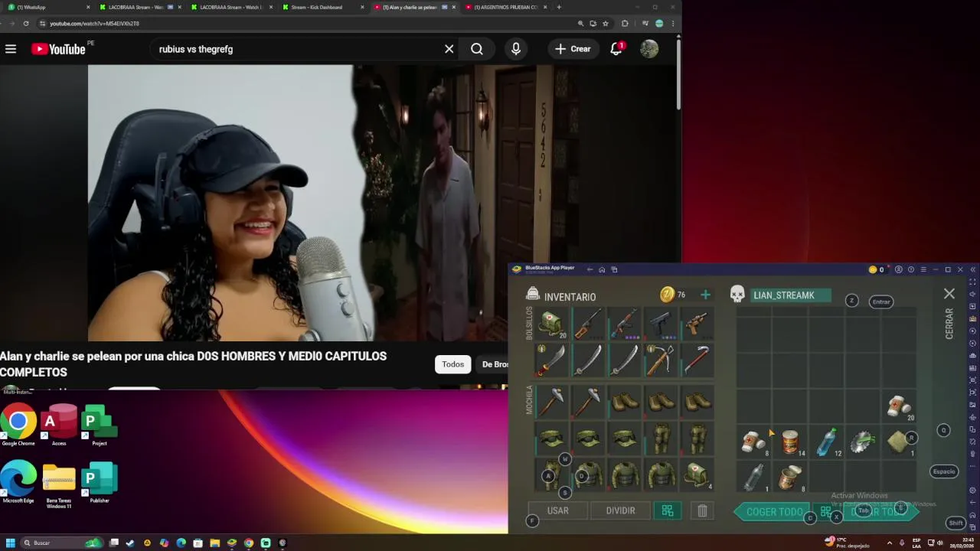This screenshot has height=551, width=980.
Task: Click the YouTube search magnifier icon
Action: (x=477, y=49)
